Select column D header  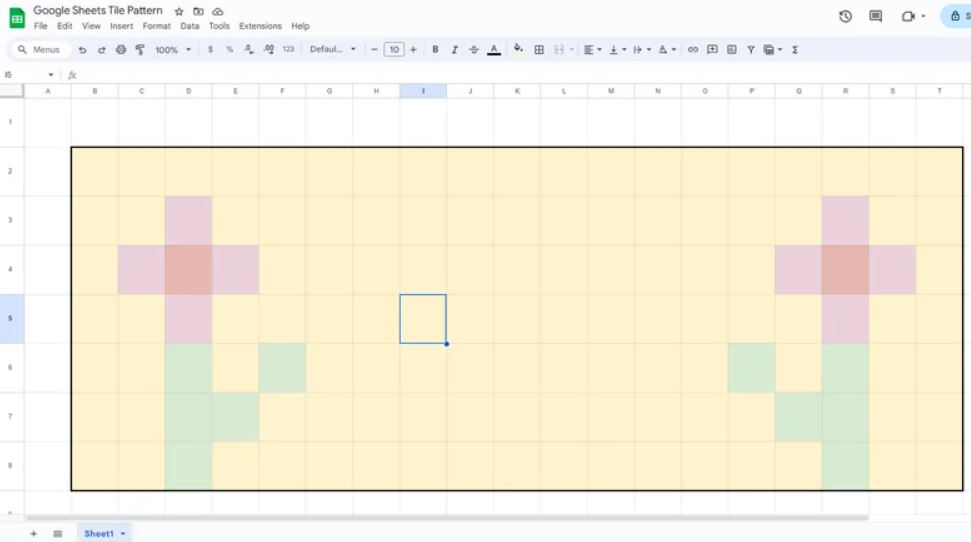click(188, 91)
